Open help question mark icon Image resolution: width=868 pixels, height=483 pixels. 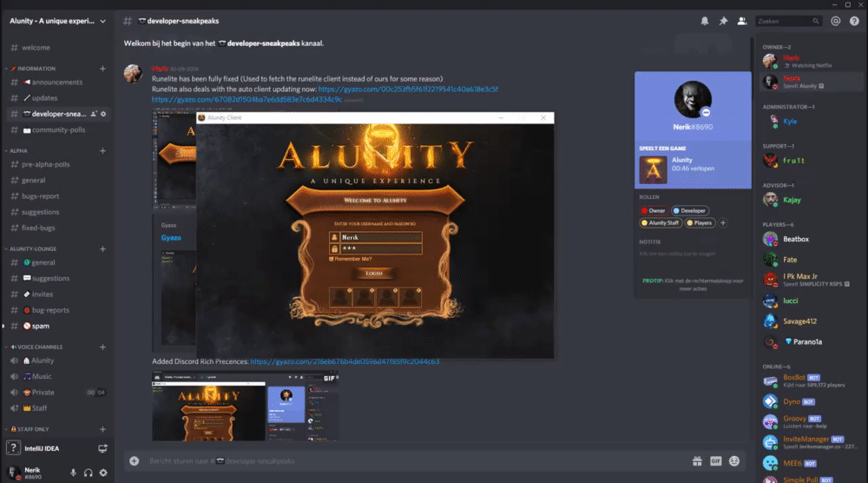point(854,21)
